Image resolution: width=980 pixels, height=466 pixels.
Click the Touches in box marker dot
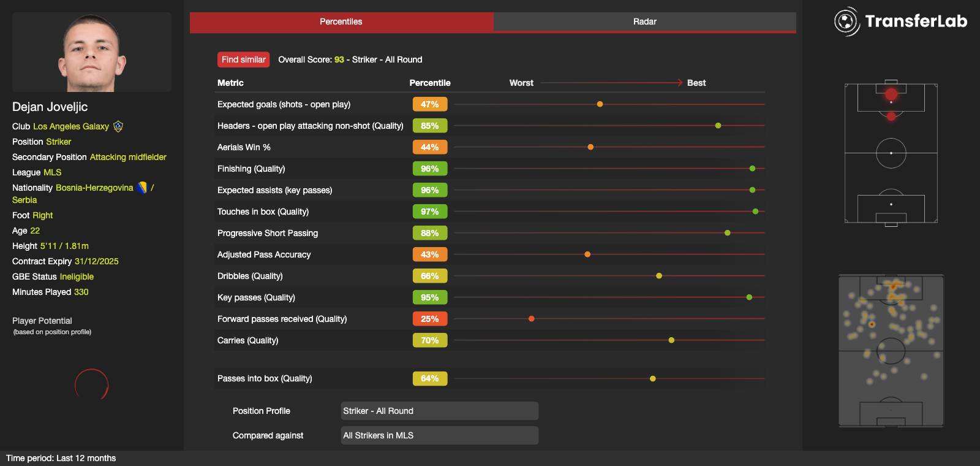coord(755,212)
